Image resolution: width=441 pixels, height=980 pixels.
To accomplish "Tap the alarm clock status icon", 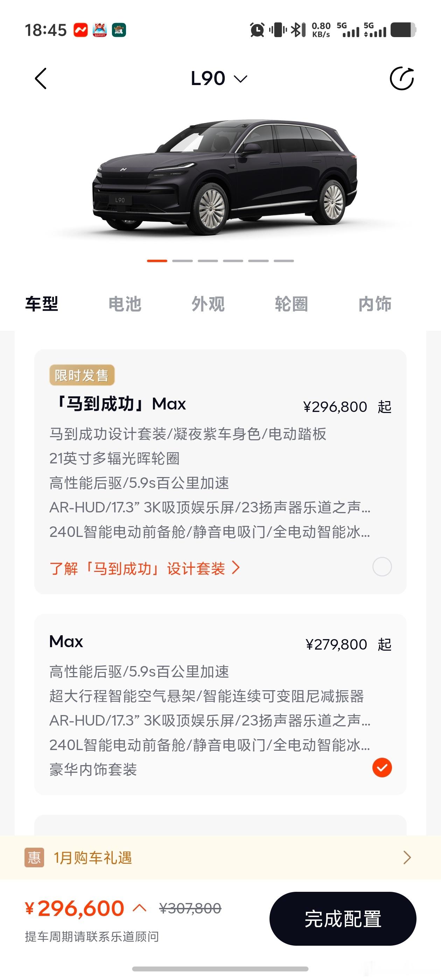I will pyautogui.click(x=257, y=30).
